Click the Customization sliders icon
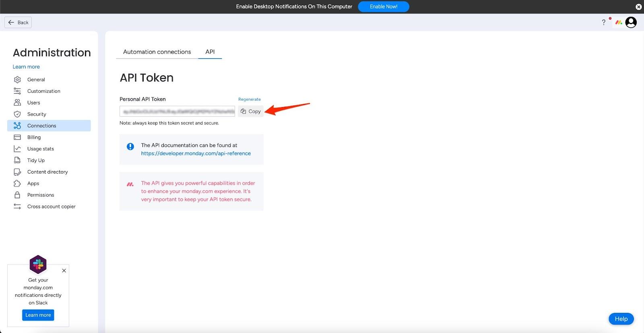 click(17, 91)
